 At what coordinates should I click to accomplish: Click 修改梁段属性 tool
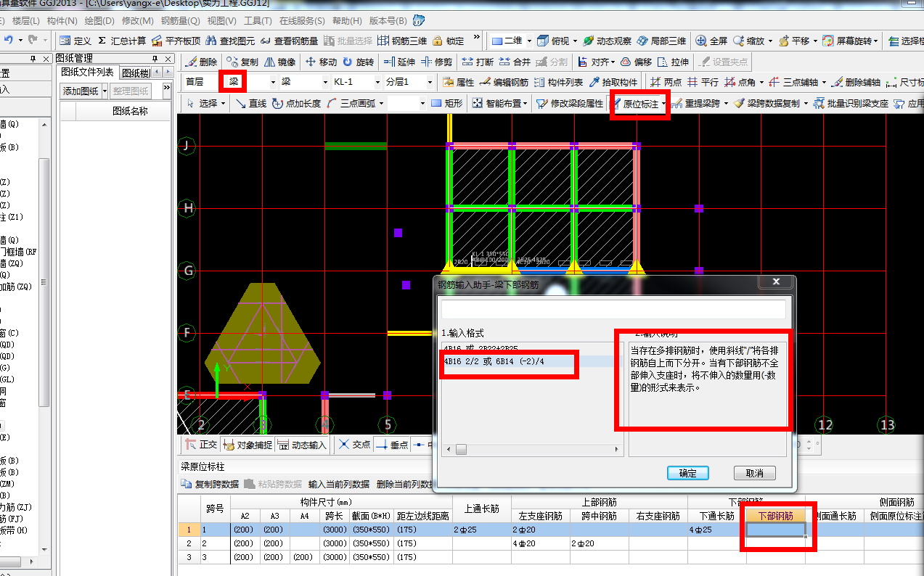[x=570, y=103]
